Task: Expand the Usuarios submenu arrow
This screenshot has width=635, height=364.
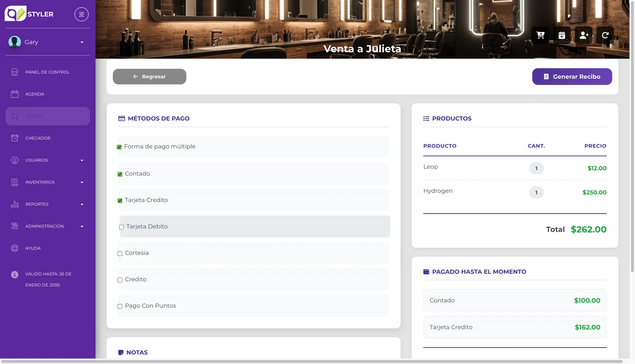Action: pyautogui.click(x=82, y=161)
